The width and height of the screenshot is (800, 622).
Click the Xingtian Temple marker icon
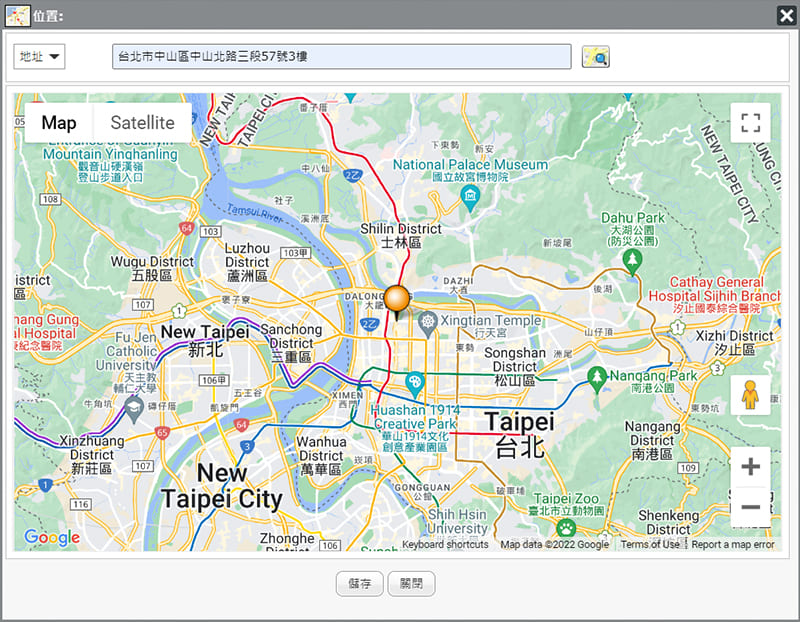coord(428,324)
